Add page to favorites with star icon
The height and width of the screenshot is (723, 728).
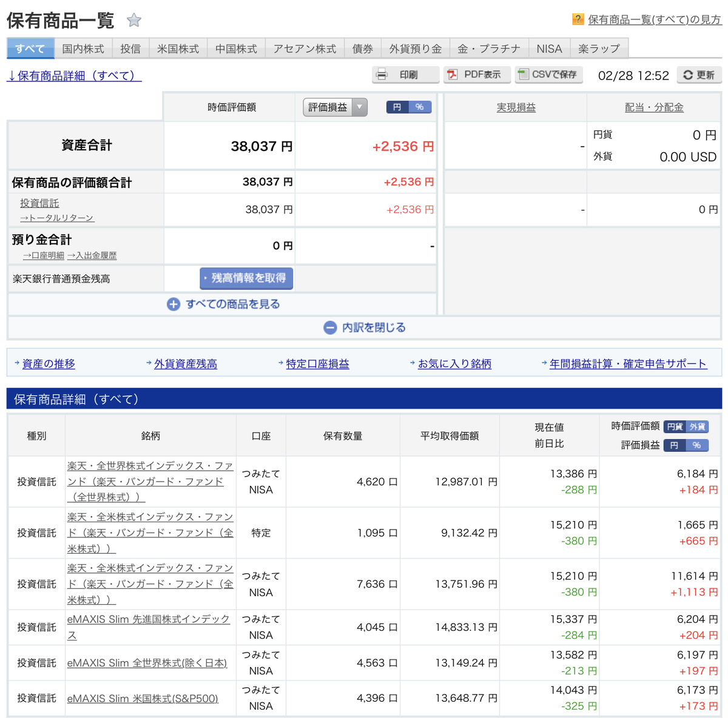134,21
